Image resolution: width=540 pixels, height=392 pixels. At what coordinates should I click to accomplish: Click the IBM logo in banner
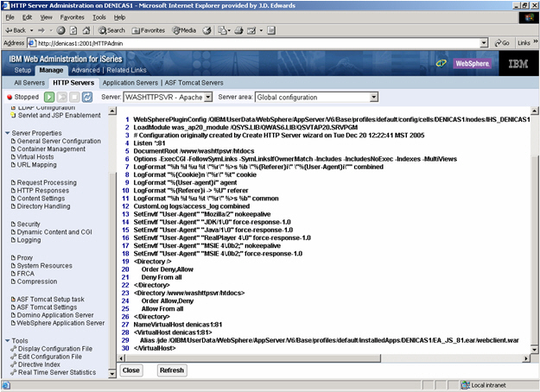[x=518, y=63]
